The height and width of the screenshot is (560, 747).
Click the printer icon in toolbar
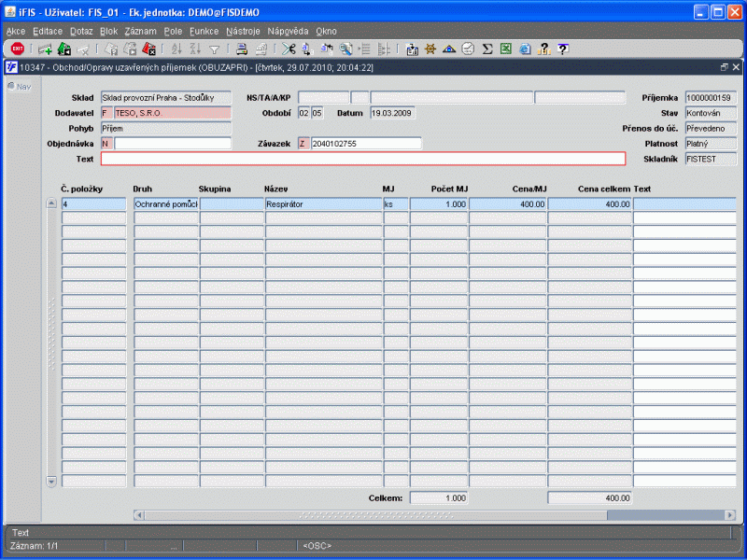pyautogui.click(x=241, y=49)
